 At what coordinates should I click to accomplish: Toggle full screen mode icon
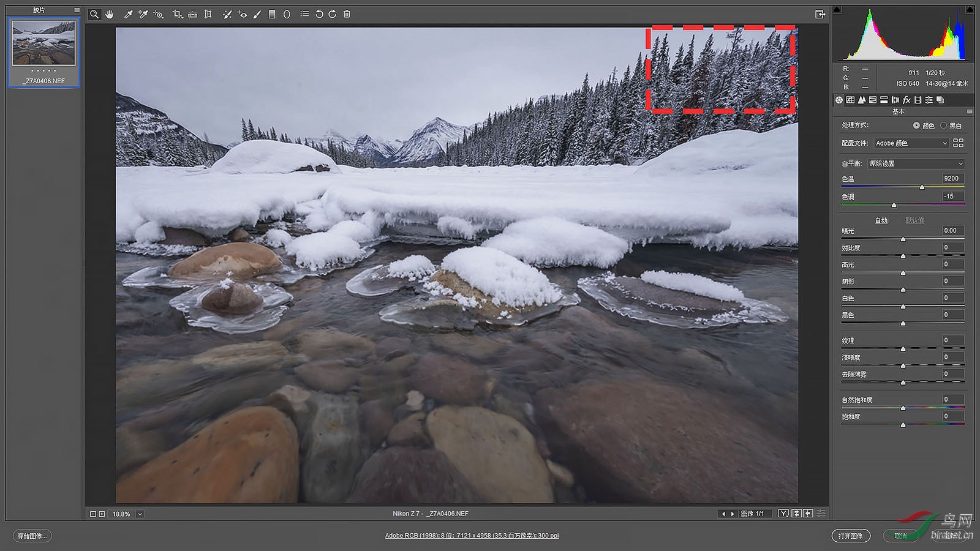[x=820, y=14]
